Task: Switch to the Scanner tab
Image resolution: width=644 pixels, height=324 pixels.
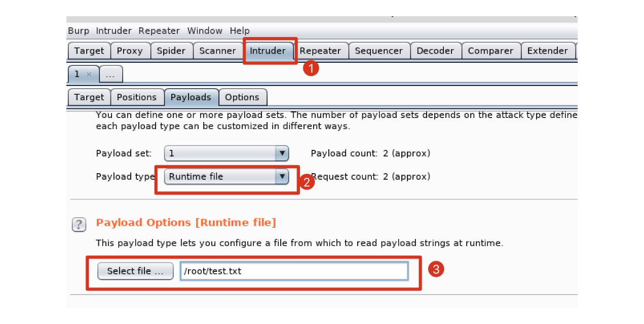Action: point(218,51)
